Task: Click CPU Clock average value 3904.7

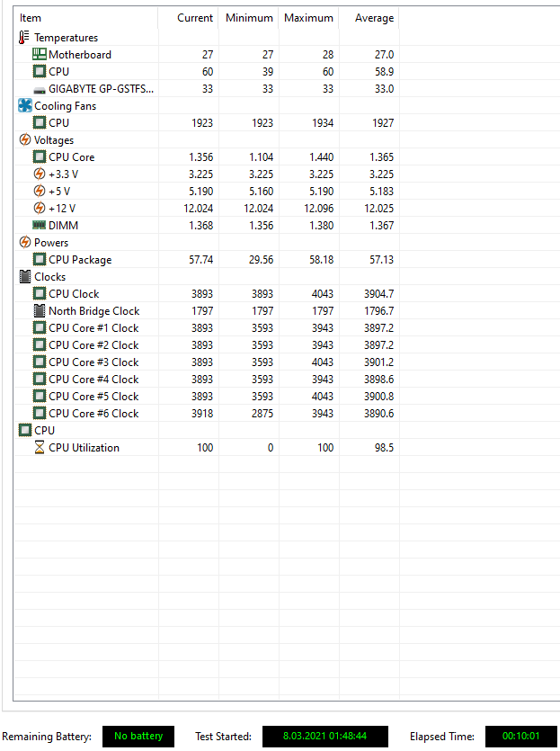Action: pos(378,293)
